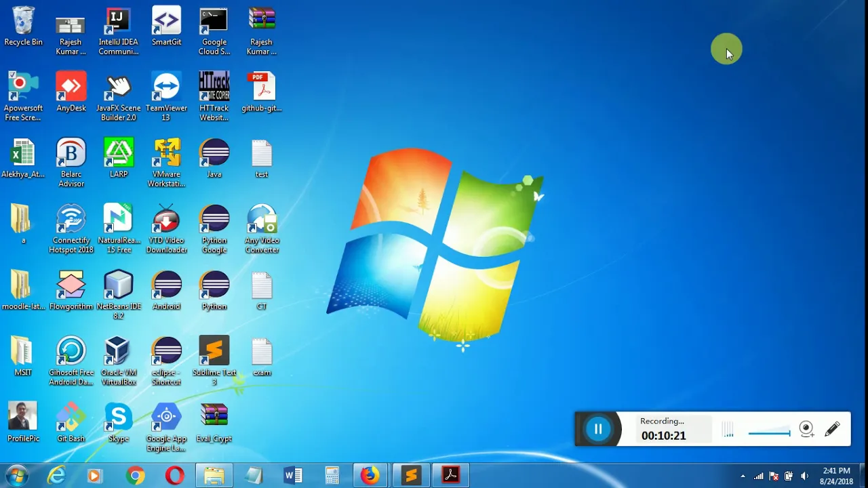Viewport: 868px width, 488px height.
Task: Select the folder named a
Action: (x=23, y=224)
